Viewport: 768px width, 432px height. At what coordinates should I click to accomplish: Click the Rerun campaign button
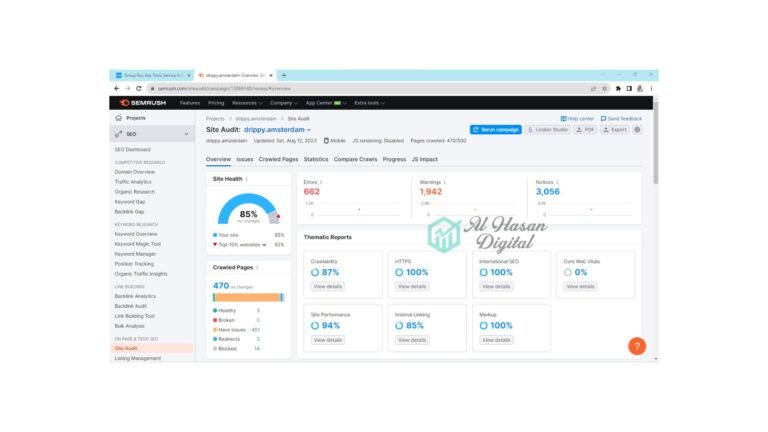[x=495, y=129]
